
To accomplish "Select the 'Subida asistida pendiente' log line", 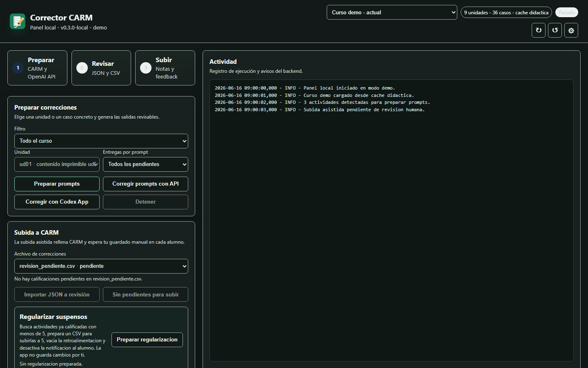I will (x=320, y=110).
